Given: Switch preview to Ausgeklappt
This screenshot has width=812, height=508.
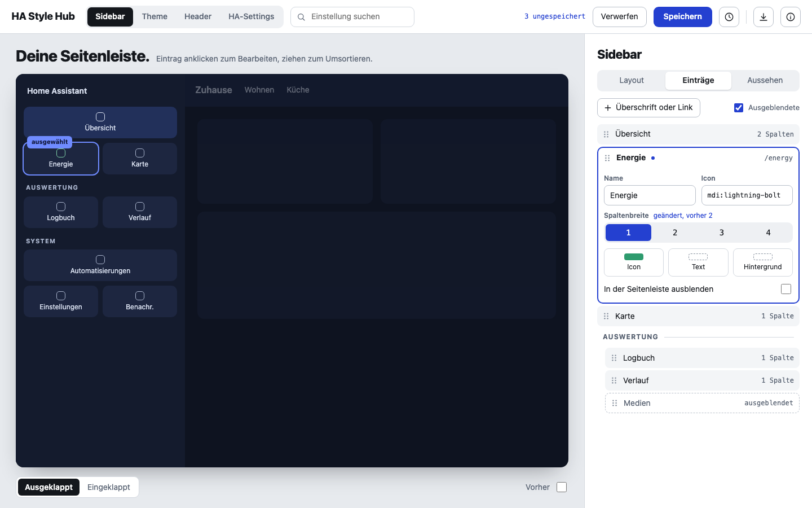Looking at the screenshot, I should [49, 487].
